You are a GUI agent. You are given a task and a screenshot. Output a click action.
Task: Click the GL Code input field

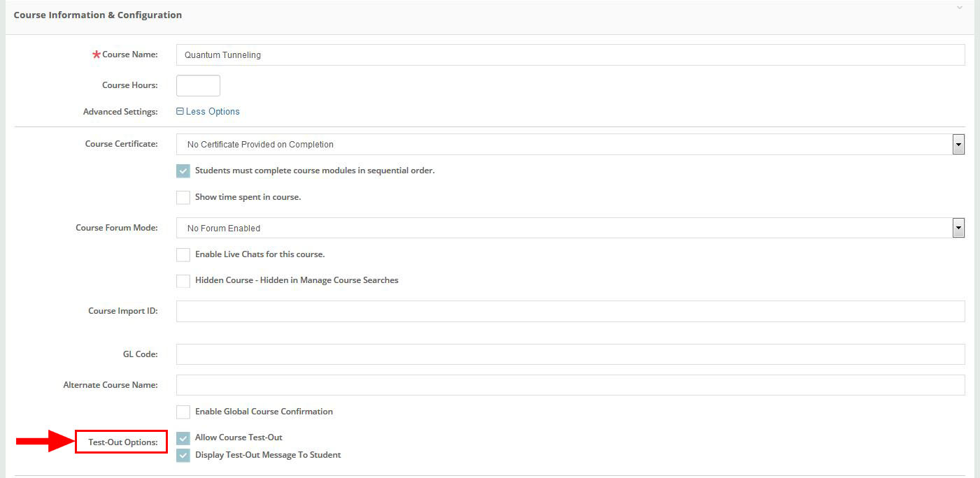(570, 354)
